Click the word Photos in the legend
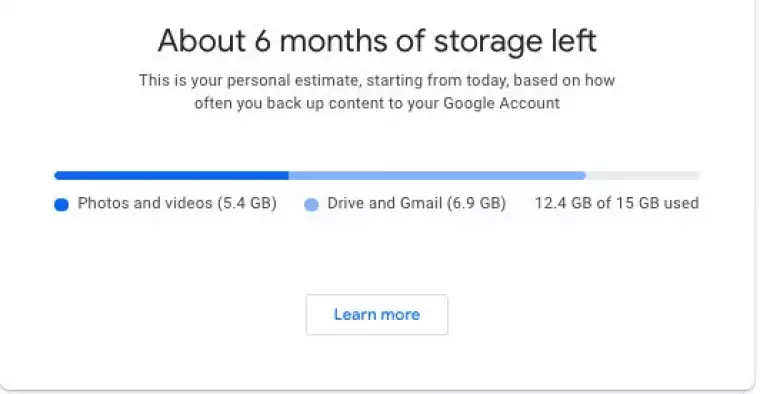Screen dimensions: 760x394 [103, 203]
